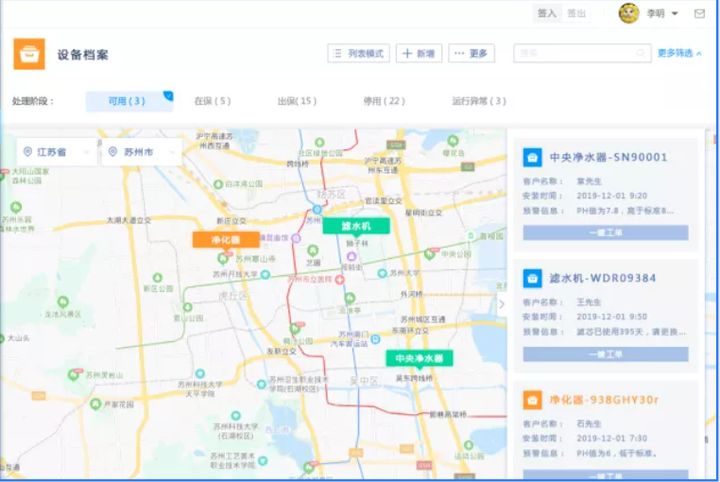Click the train station icon near 姑苏区
This screenshot has width=720, height=482.
317,210
